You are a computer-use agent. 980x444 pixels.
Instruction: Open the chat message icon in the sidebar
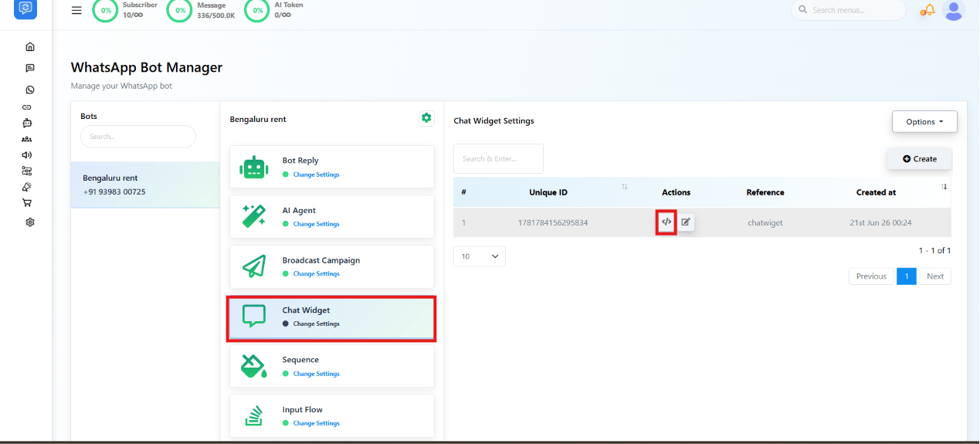pos(30,68)
